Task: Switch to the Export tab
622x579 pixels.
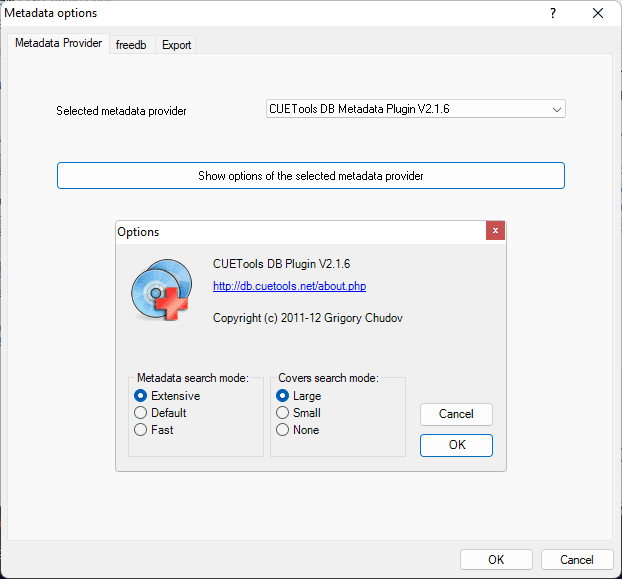Action: pyautogui.click(x=176, y=45)
